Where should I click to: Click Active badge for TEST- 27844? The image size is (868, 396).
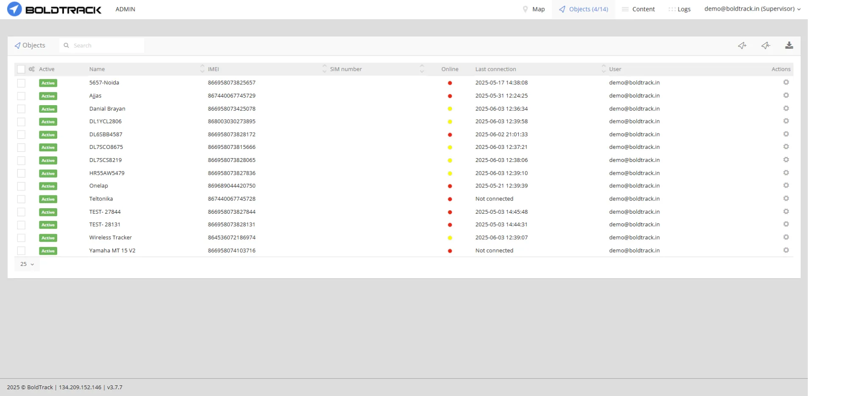click(x=48, y=212)
